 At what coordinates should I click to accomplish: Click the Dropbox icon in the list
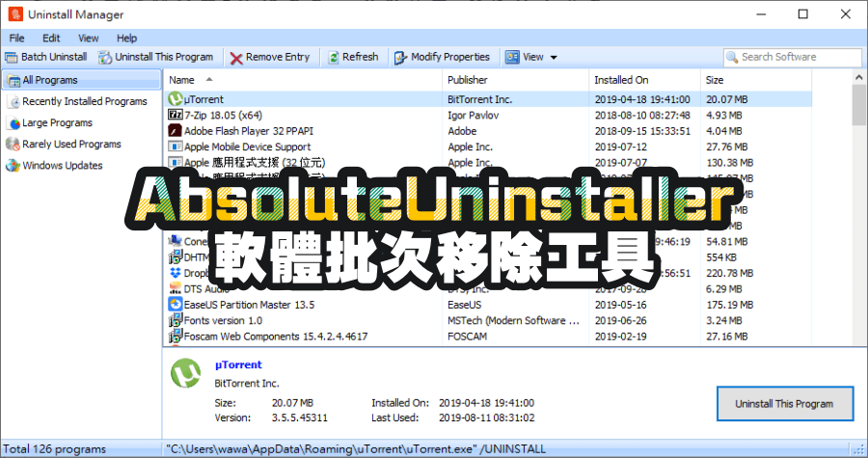[175, 273]
